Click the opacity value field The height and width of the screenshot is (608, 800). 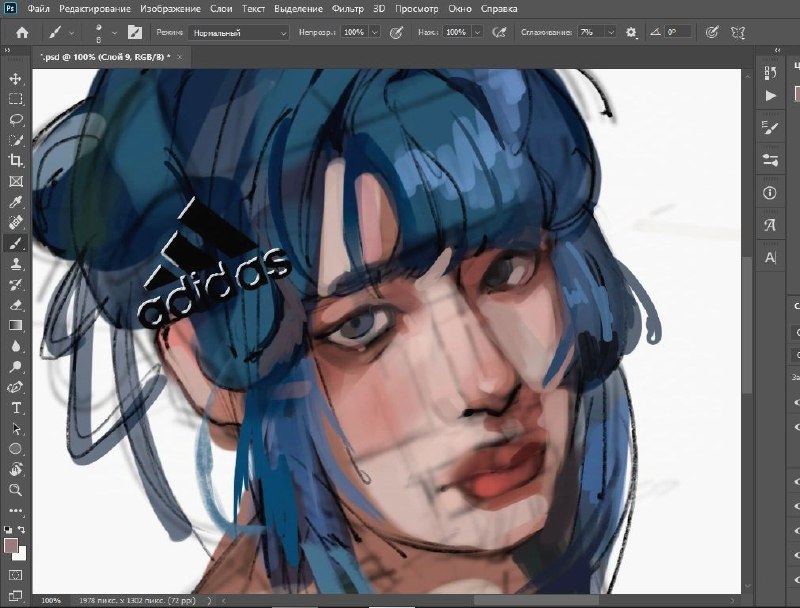tap(354, 32)
